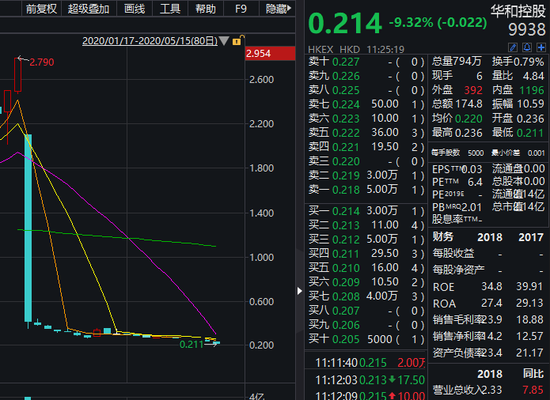
Task: Click the date range 2020/01/17-2020/05/15 link
Action: 150,41
